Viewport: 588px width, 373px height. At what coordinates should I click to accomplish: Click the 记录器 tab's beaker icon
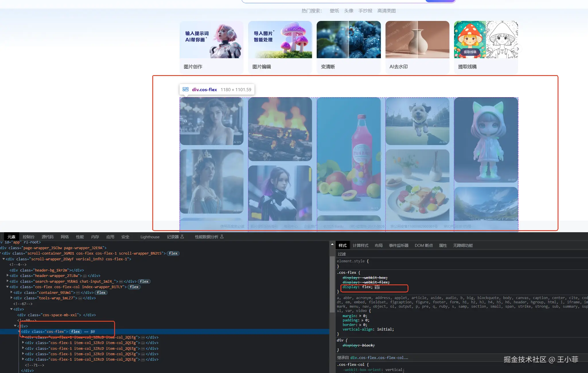click(x=182, y=237)
